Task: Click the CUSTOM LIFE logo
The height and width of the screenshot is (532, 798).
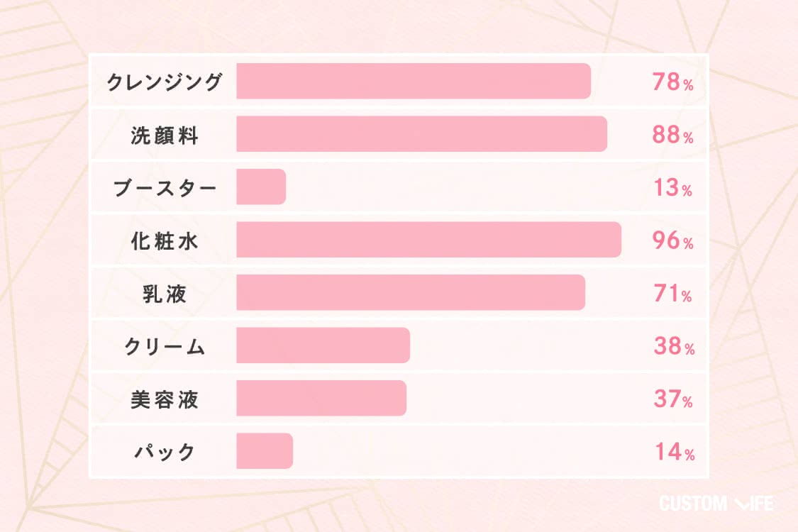Action: pyautogui.click(x=716, y=504)
